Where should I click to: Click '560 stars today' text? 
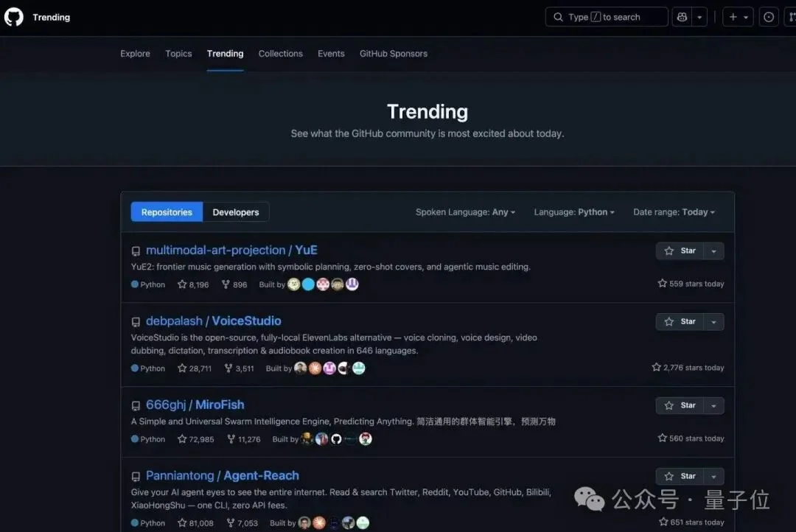[x=691, y=438]
